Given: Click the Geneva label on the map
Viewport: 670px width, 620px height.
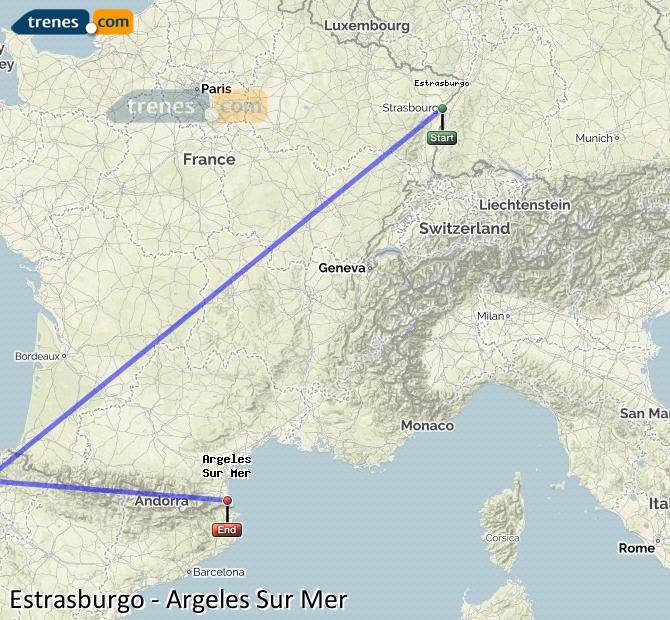Looking at the screenshot, I should (x=342, y=268).
